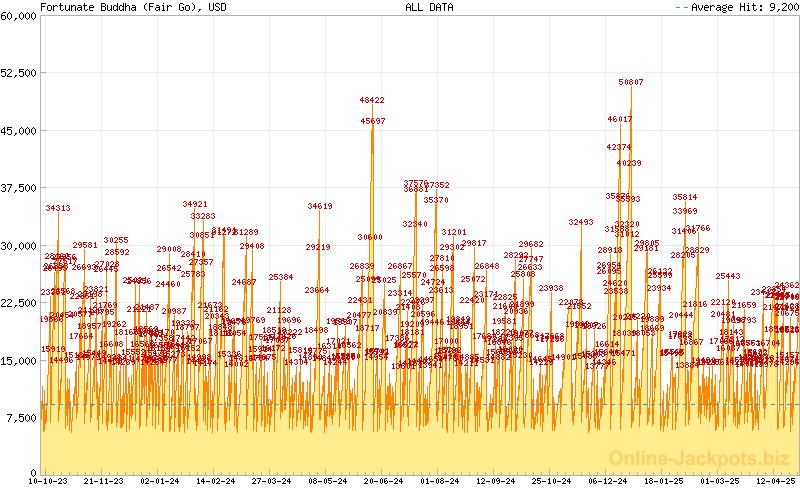Click the 60,000 y-axis label

[18, 17]
